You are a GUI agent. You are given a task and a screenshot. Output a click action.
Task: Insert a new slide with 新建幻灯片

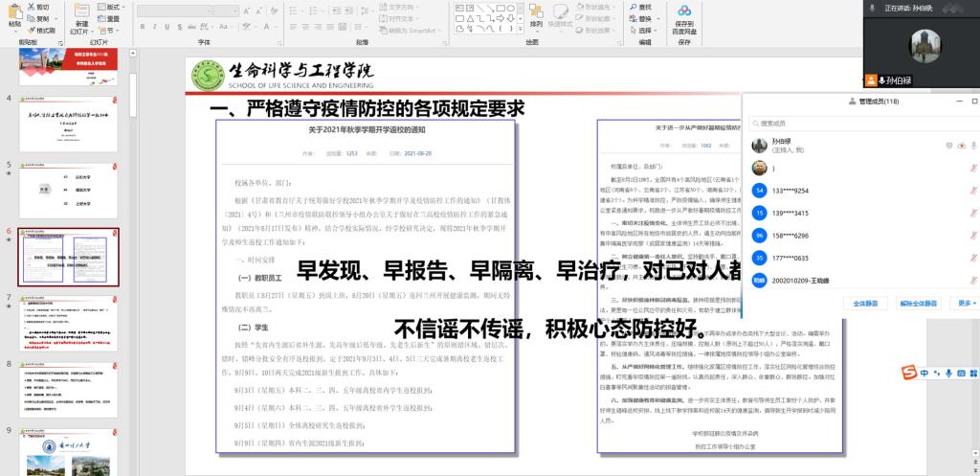coord(81,19)
